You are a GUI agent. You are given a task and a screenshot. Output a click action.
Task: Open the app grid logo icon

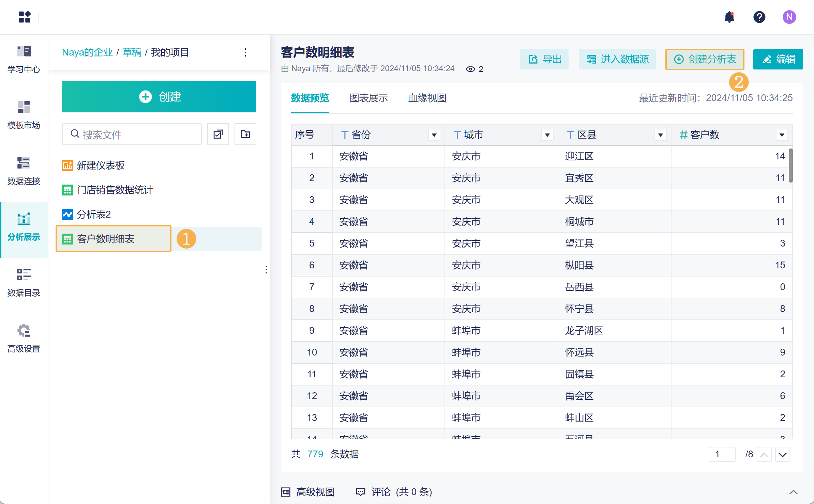[x=25, y=17]
